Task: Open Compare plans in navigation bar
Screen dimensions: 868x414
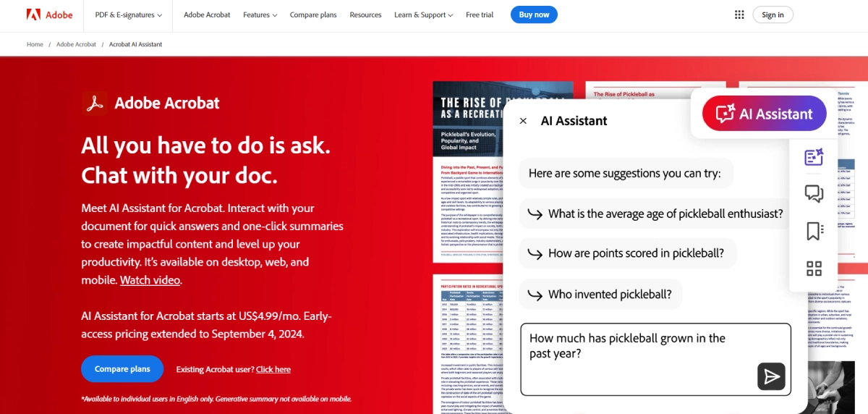Action: 313,14
